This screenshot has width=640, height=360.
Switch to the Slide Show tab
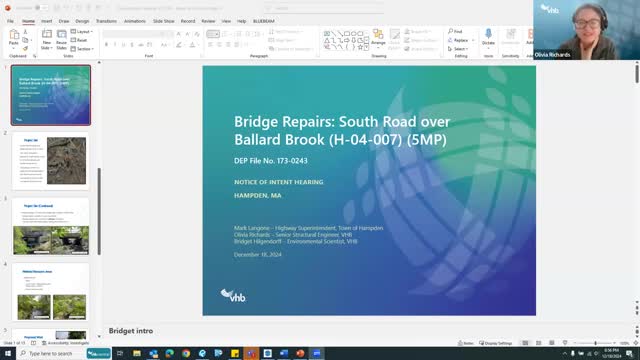pos(164,21)
